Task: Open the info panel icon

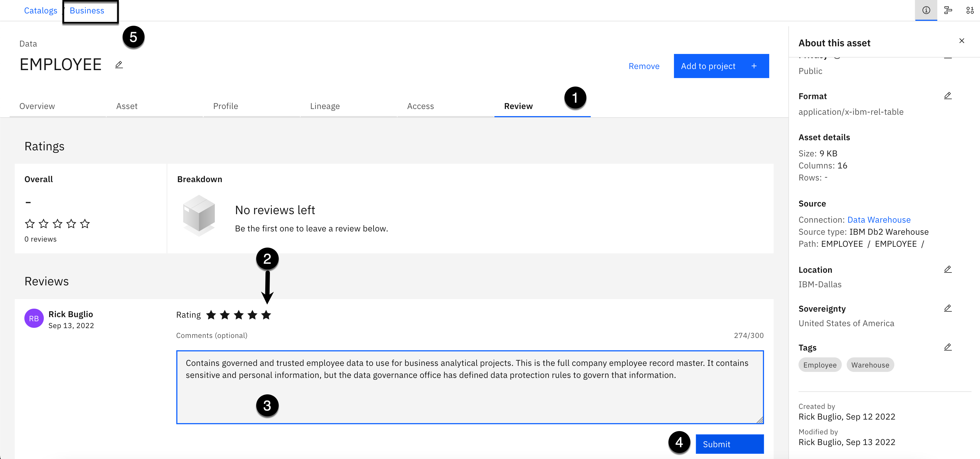Action: point(926,10)
